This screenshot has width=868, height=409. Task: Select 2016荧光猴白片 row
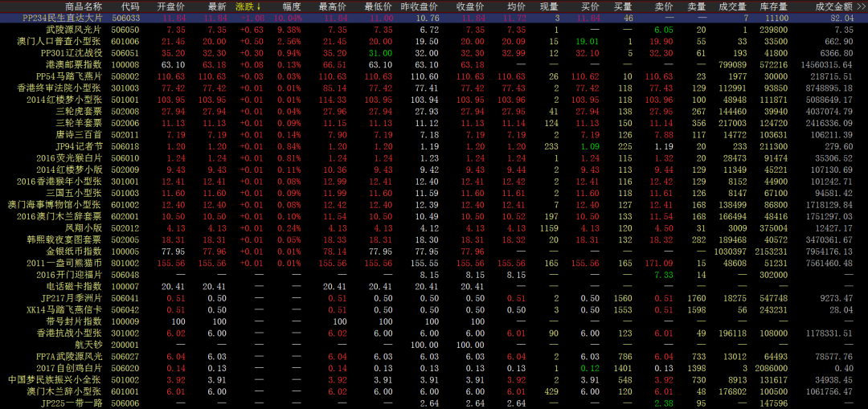pos(434,158)
